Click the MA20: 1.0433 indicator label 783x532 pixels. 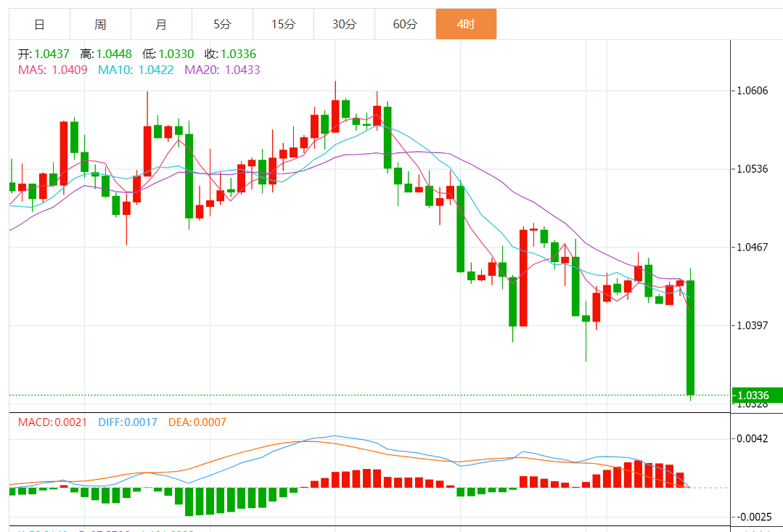(x=222, y=70)
